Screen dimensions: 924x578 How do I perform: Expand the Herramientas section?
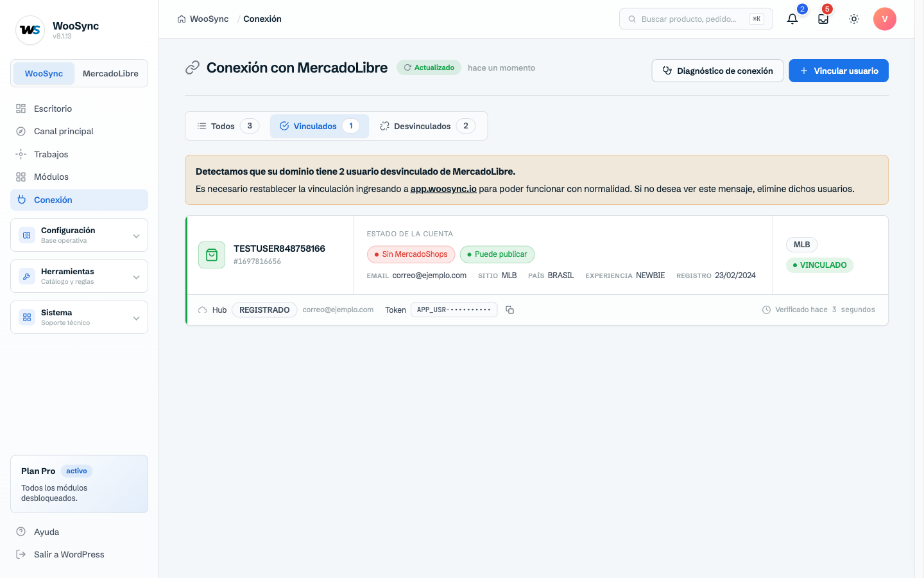[80, 276]
